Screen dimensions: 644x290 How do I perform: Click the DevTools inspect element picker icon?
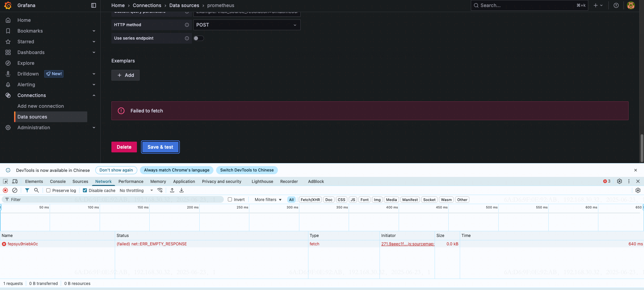pyautogui.click(x=5, y=181)
